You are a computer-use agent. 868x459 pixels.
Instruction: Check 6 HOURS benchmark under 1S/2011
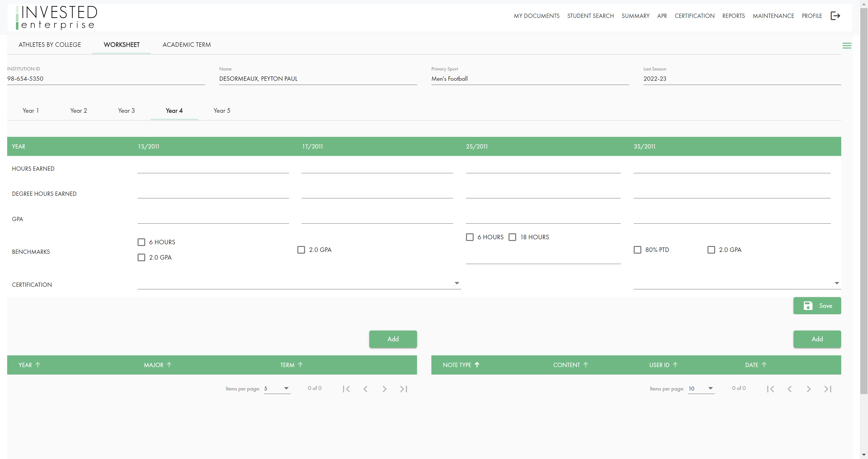[x=141, y=242]
